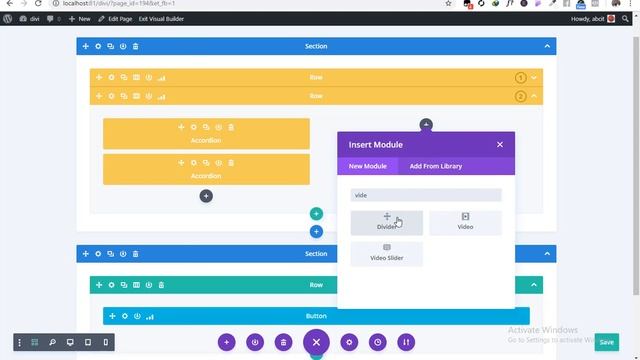Open builder options three-dot menu

pyautogui.click(x=19, y=342)
